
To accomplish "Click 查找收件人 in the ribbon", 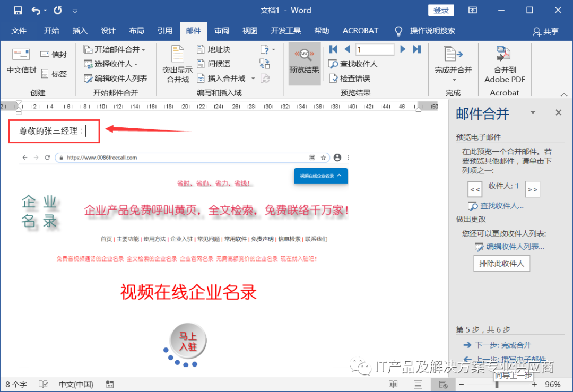I will click(x=353, y=64).
